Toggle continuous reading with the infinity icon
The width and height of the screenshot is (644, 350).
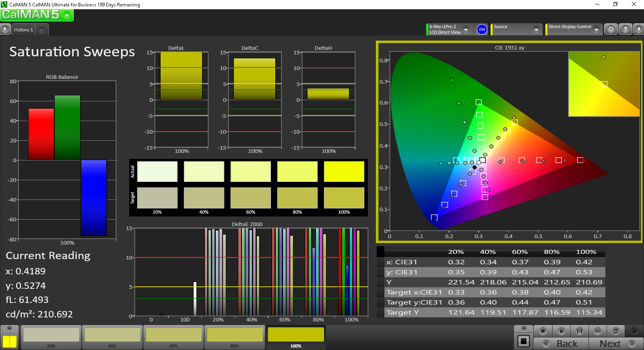(x=598, y=331)
